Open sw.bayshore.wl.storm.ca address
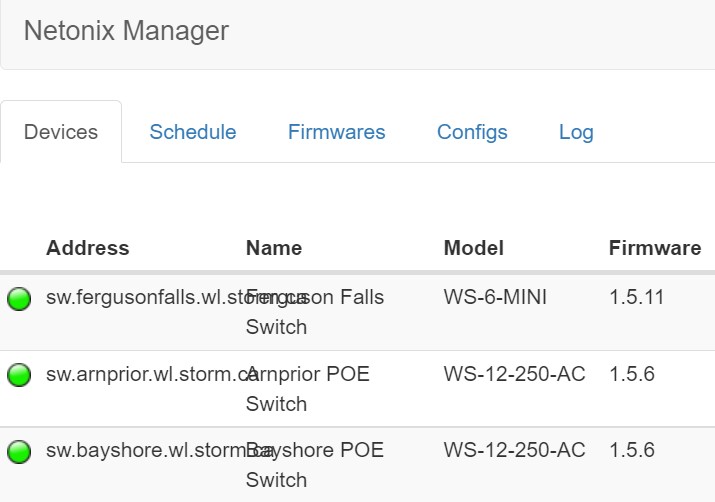Viewport: 715px width, 502px height. coord(140,451)
